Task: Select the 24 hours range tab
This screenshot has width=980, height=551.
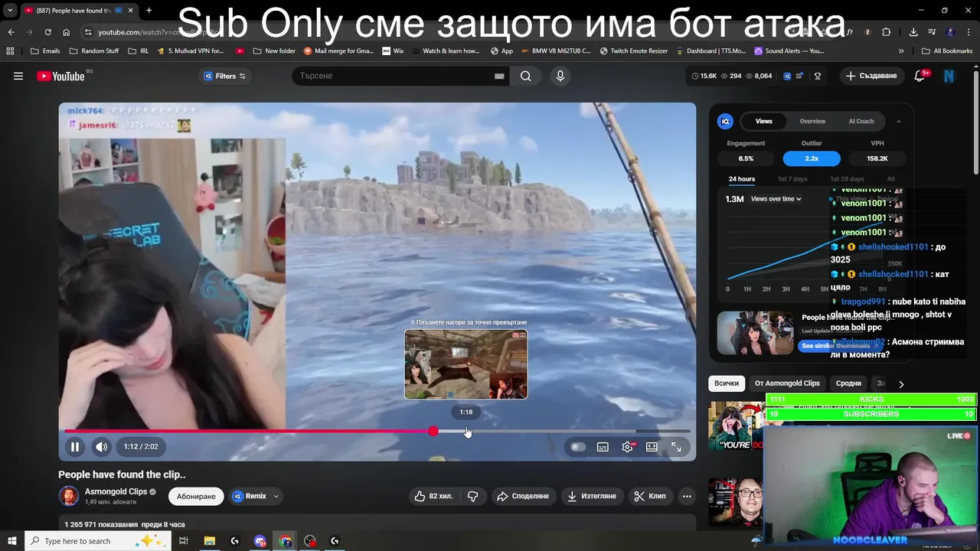Action: click(x=742, y=179)
